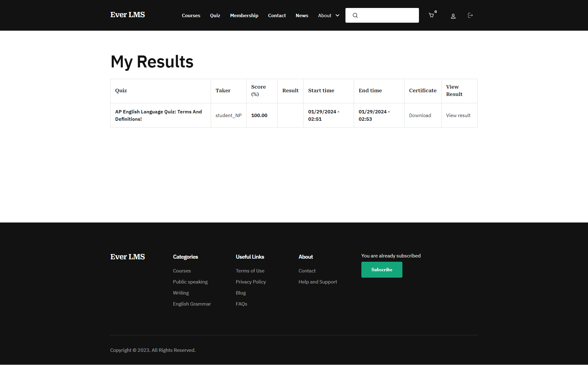
Task: Click the end time 01/29/2024 - 02:53
Action: (374, 115)
